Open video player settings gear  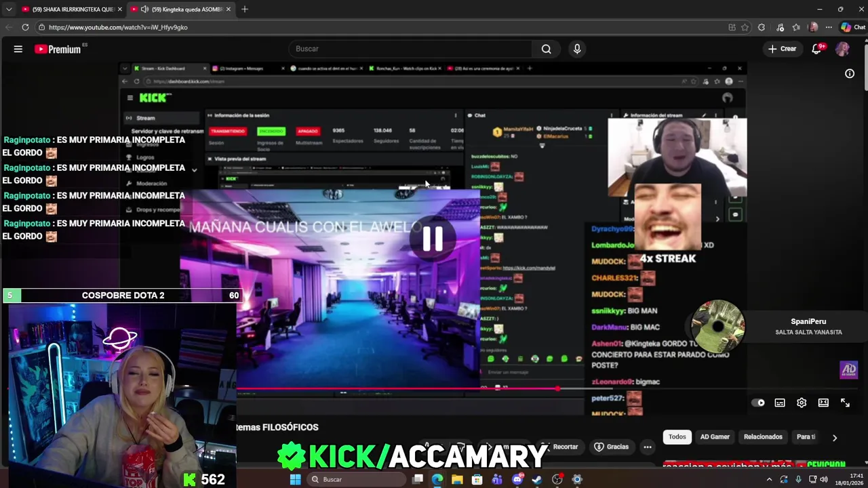[x=802, y=403]
